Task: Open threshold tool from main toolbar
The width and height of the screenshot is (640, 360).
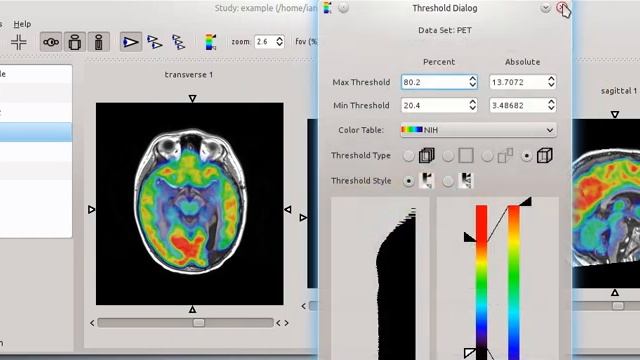Action: pos(210,42)
